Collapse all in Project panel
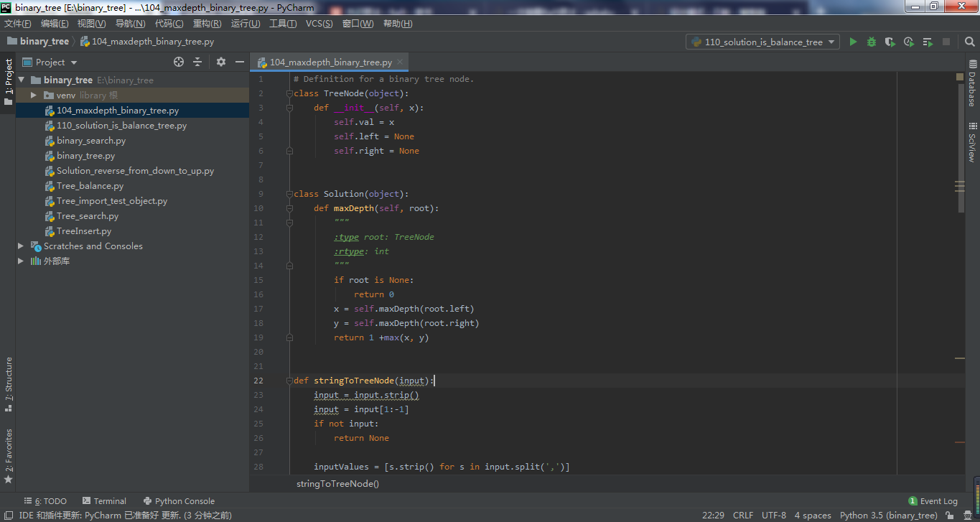The height and width of the screenshot is (522, 980). (197, 62)
